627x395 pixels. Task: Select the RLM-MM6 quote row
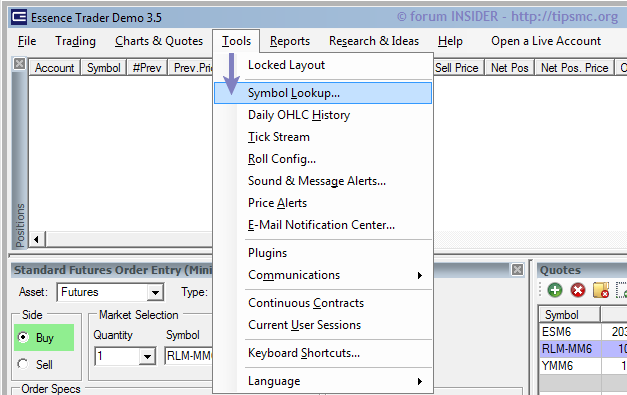coord(583,349)
